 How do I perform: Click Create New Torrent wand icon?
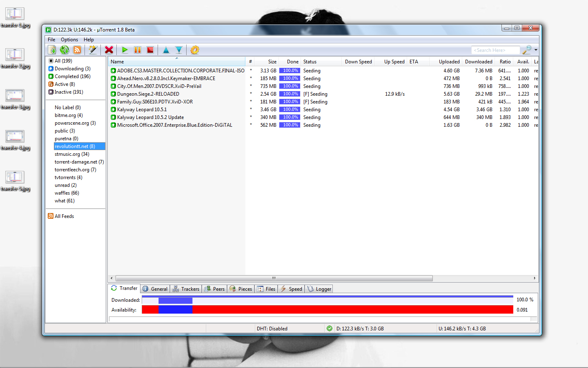point(93,50)
